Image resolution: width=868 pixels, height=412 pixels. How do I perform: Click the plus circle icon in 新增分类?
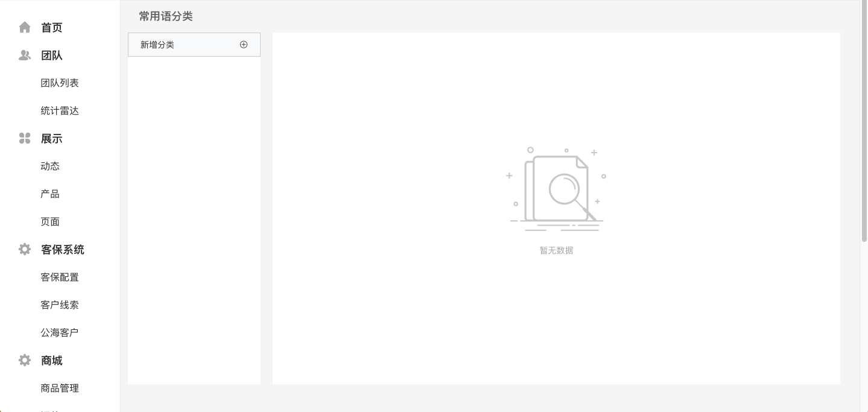(x=244, y=45)
